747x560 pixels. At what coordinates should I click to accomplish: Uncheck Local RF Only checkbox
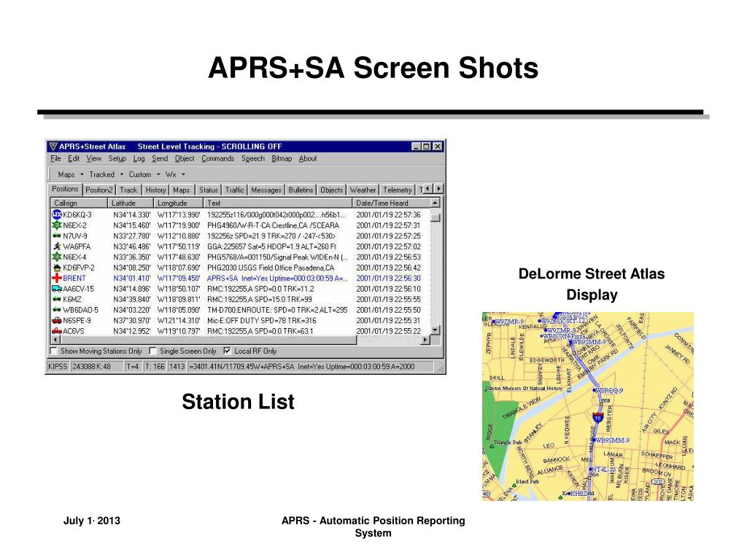[x=228, y=351]
